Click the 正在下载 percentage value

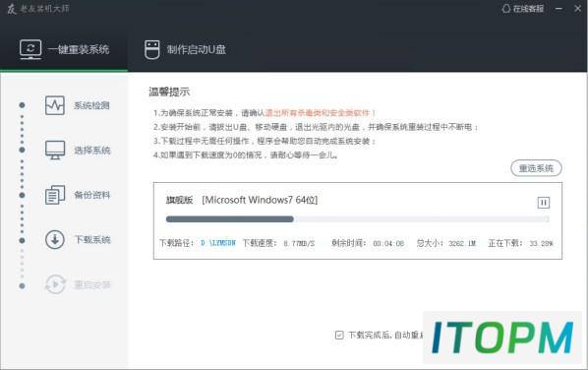pyautogui.click(x=541, y=243)
